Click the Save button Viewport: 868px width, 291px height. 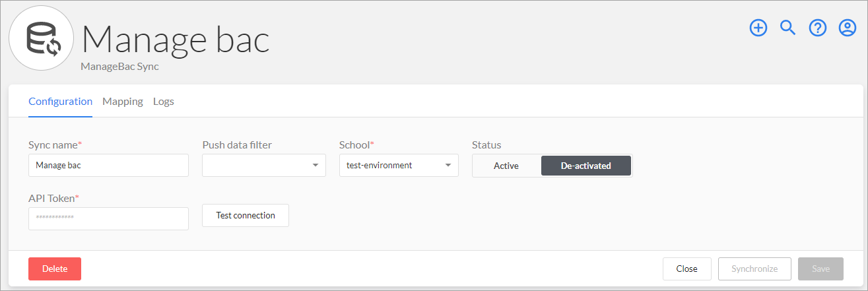(821, 269)
